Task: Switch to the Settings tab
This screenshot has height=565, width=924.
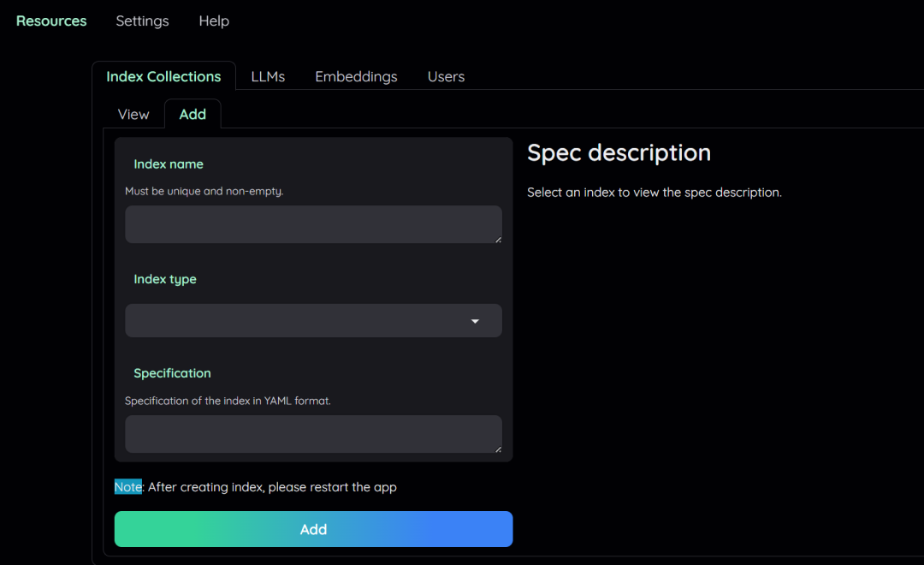Action: click(142, 21)
